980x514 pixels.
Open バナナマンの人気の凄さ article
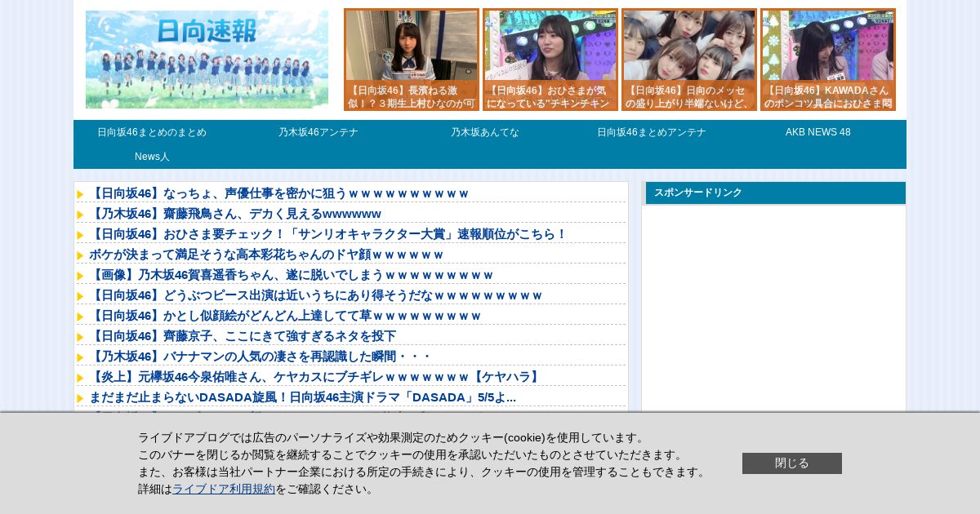pyautogui.click(x=261, y=357)
